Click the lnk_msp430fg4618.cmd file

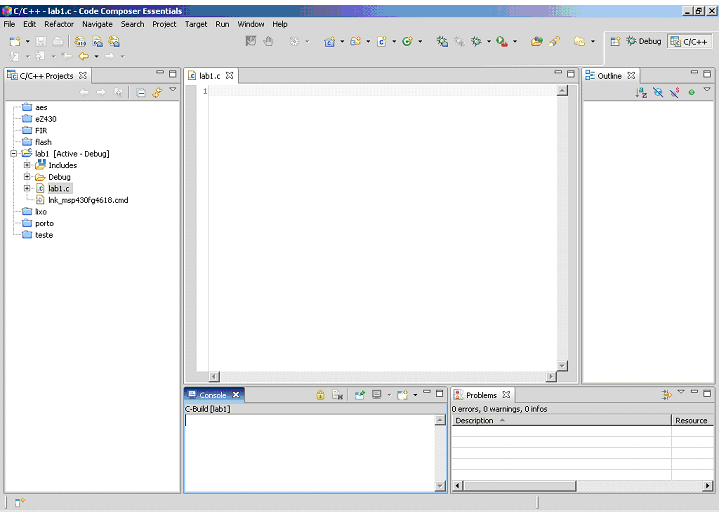pos(88,200)
